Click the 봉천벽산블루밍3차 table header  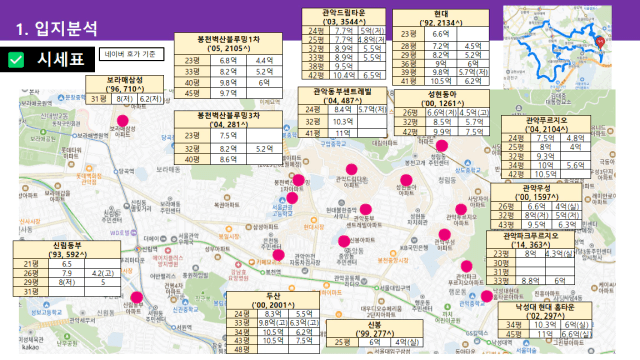click(x=228, y=120)
